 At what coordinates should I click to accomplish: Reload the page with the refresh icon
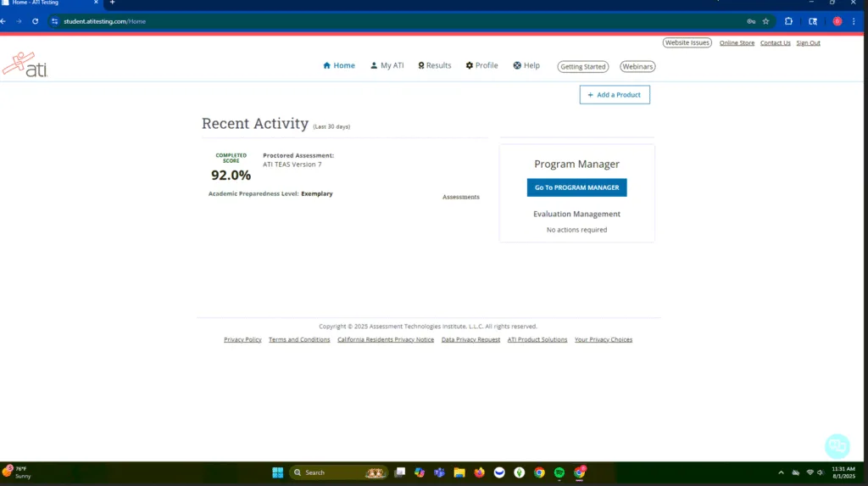click(x=35, y=21)
